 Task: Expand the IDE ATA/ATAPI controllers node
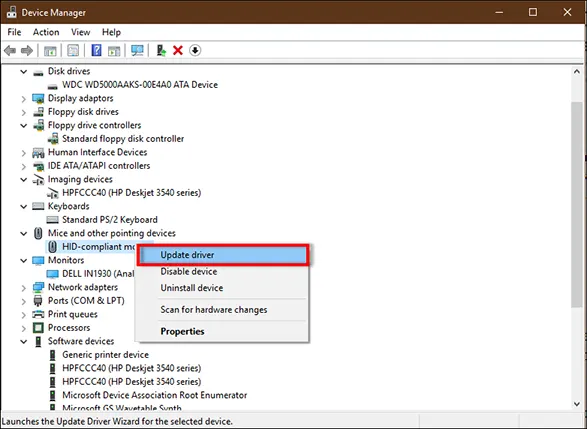tap(24, 166)
